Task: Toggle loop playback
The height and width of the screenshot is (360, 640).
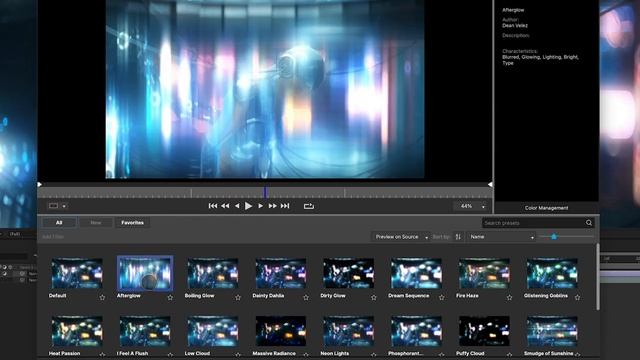Action: (x=309, y=206)
